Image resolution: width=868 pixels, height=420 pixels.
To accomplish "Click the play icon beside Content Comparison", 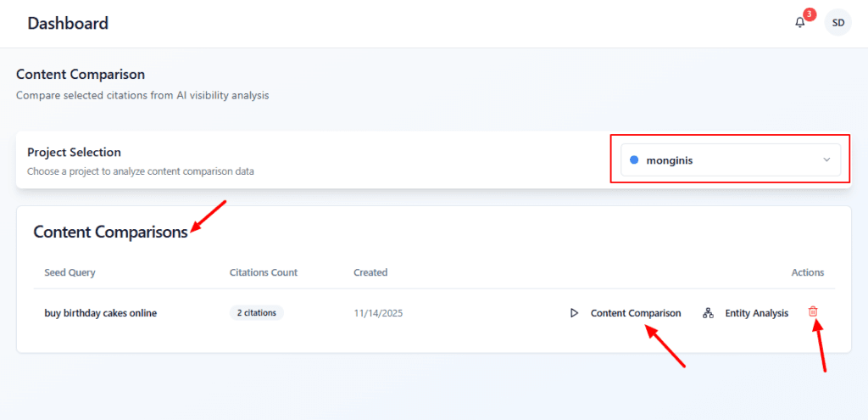I will click(x=574, y=313).
